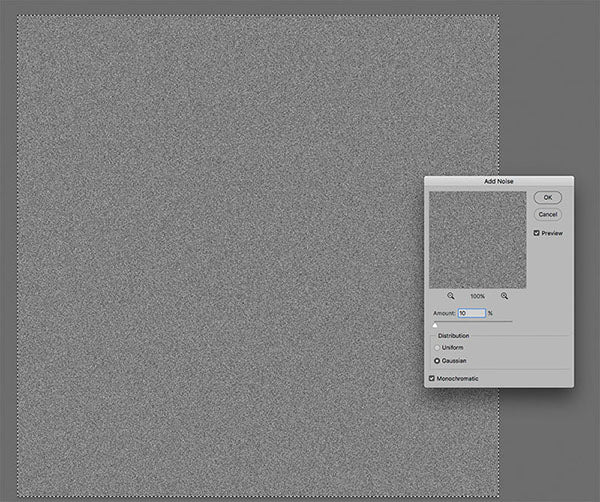The height and width of the screenshot is (502, 600).
Task: Choose the Gaussian distribution radio button
Action: click(437, 360)
